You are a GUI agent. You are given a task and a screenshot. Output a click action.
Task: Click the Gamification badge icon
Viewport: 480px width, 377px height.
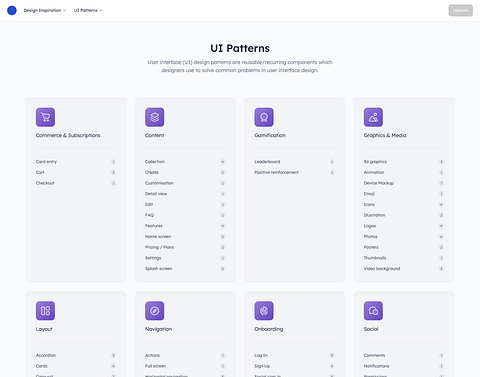[x=264, y=117]
